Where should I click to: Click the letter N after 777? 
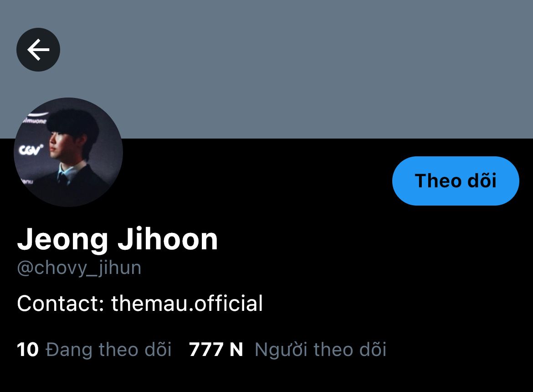236,350
